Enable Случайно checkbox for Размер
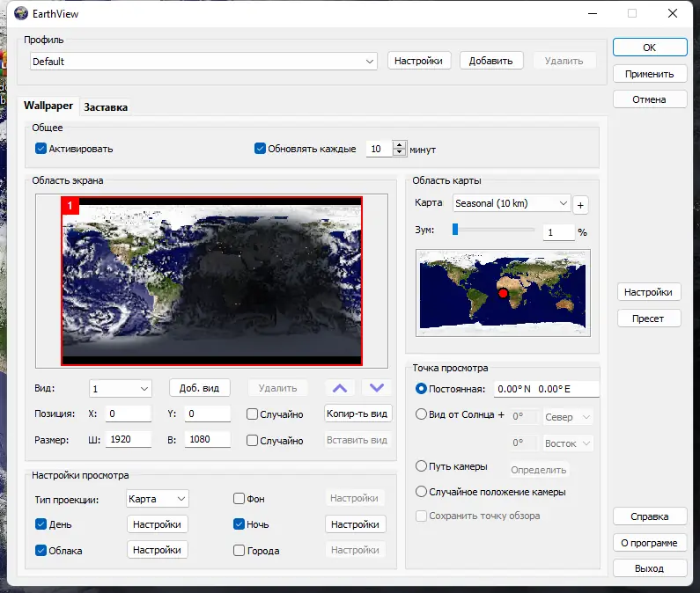Image resolution: width=700 pixels, height=593 pixels. (252, 441)
